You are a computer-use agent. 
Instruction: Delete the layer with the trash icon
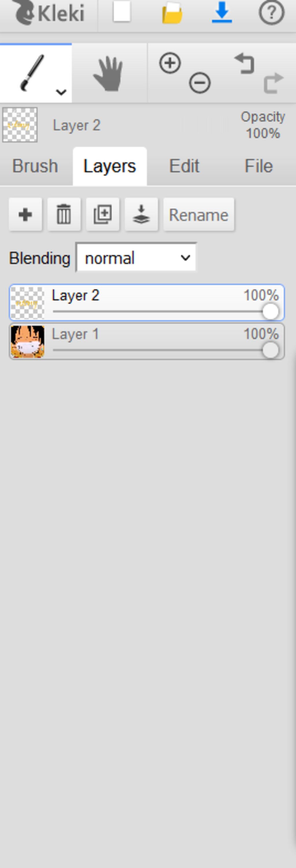coord(64,214)
